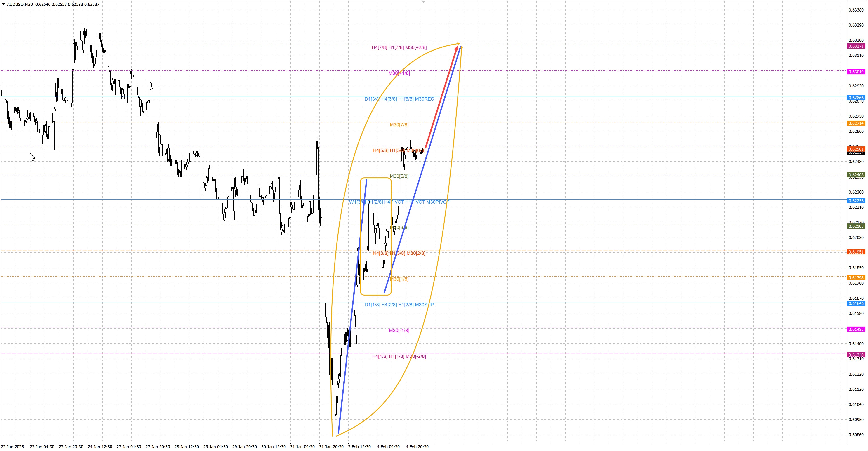Click the 4 Feb 20:30 time axis label
868x451 pixels.
click(417, 447)
